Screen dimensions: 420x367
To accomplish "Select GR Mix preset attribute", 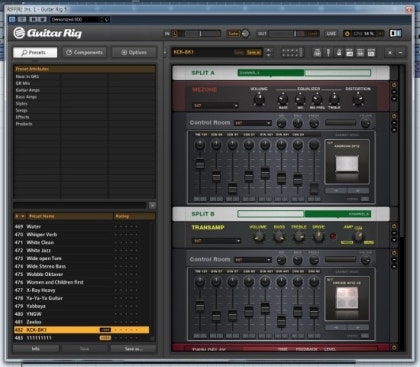I will click(23, 83).
